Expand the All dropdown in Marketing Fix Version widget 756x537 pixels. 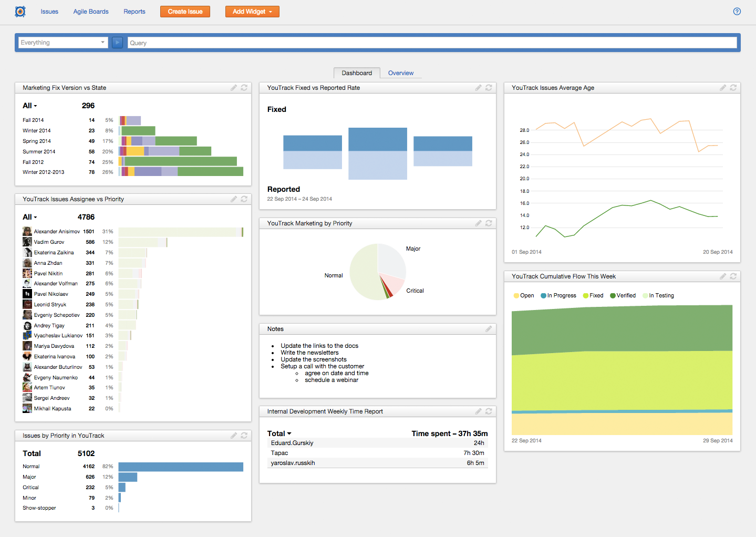pos(30,106)
